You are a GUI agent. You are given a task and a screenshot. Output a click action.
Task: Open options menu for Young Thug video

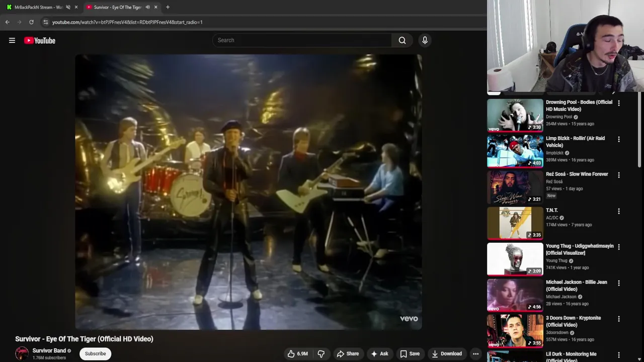(x=619, y=247)
